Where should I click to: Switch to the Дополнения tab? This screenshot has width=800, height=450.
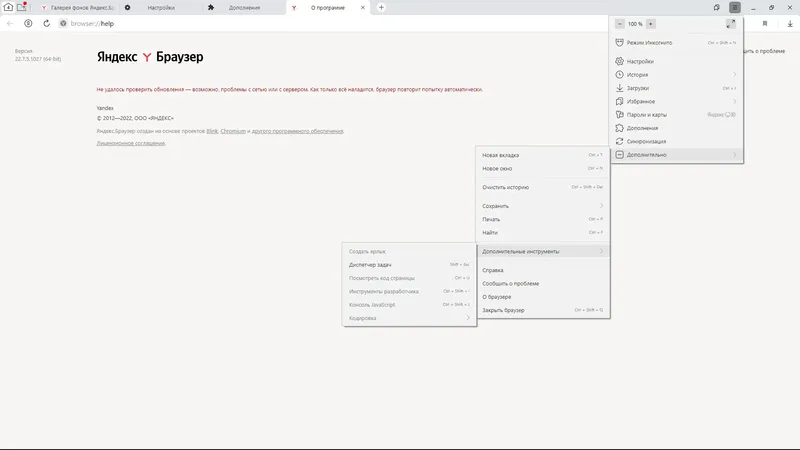point(244,8)
